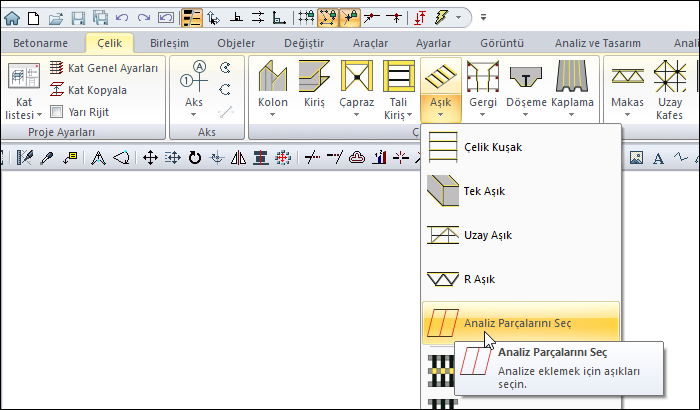Click the compass A measure icon
Screen dimensions: 700x410
pyautogui.click(x=98, y=158)
